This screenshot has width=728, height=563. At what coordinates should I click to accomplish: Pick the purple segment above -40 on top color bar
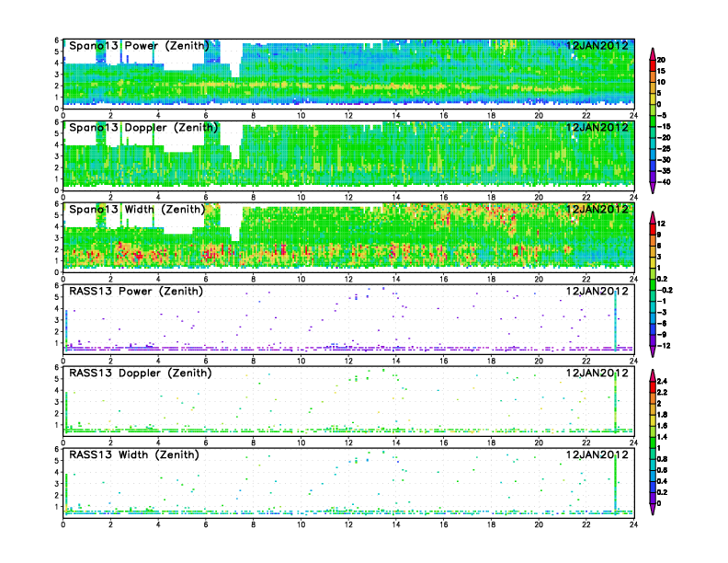tap(653, 177)
